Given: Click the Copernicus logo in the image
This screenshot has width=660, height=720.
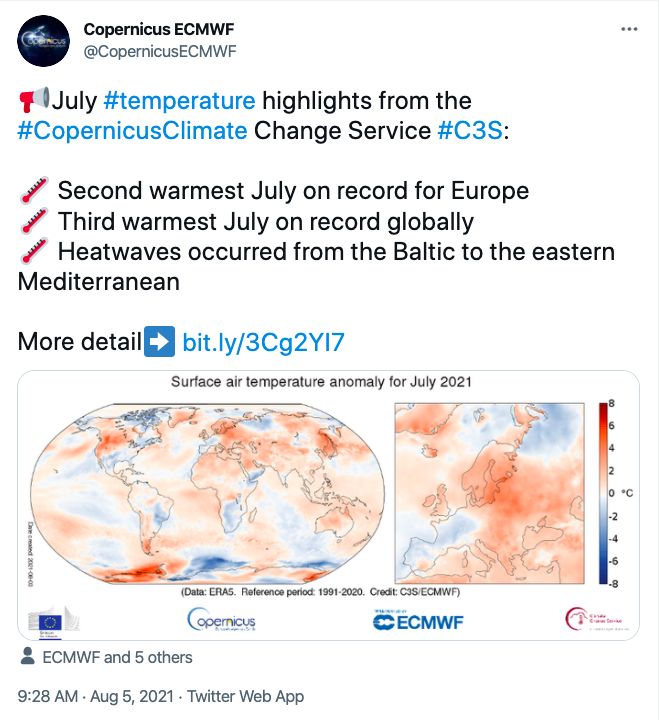Looking at the screenshot, I should point(222,621).
